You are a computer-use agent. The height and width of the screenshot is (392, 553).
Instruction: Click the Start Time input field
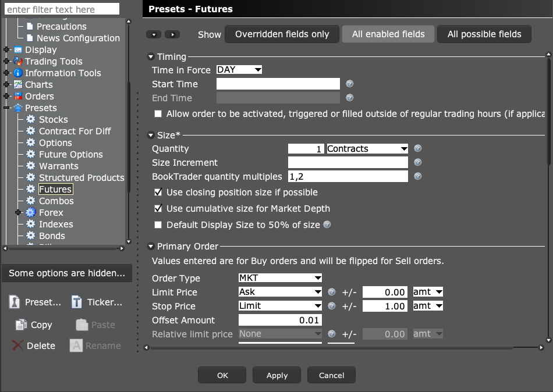[278, 84]
